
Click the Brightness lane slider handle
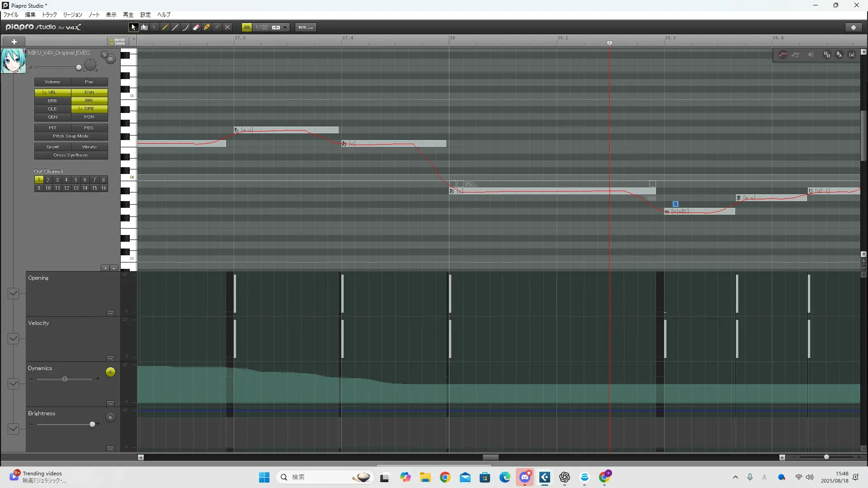tap(92, 424)
